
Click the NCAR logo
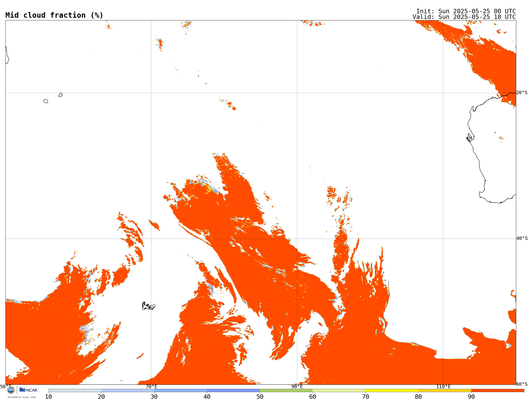click(x=28, y=390)
